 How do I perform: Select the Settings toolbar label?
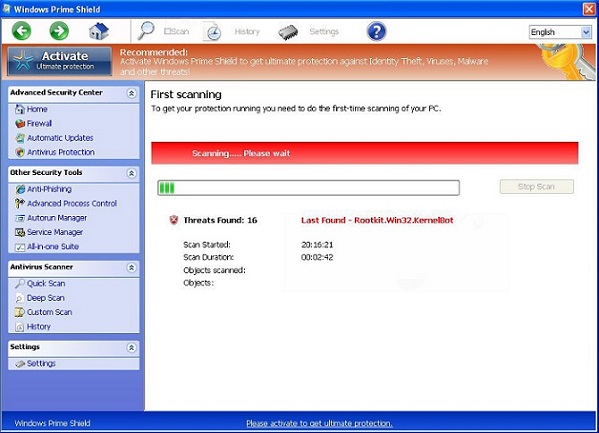pos(324,31)
